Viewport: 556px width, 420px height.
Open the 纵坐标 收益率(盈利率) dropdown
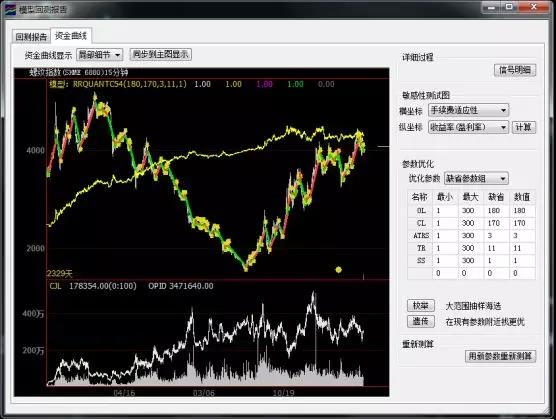click(468, 127)
